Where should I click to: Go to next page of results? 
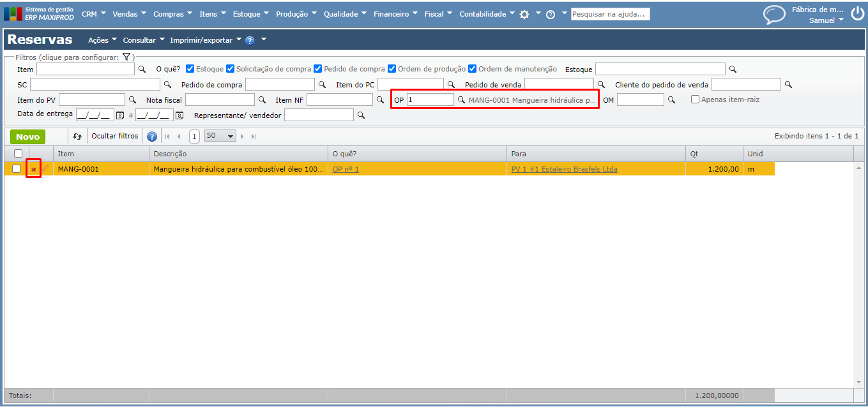tap(242, 137)
